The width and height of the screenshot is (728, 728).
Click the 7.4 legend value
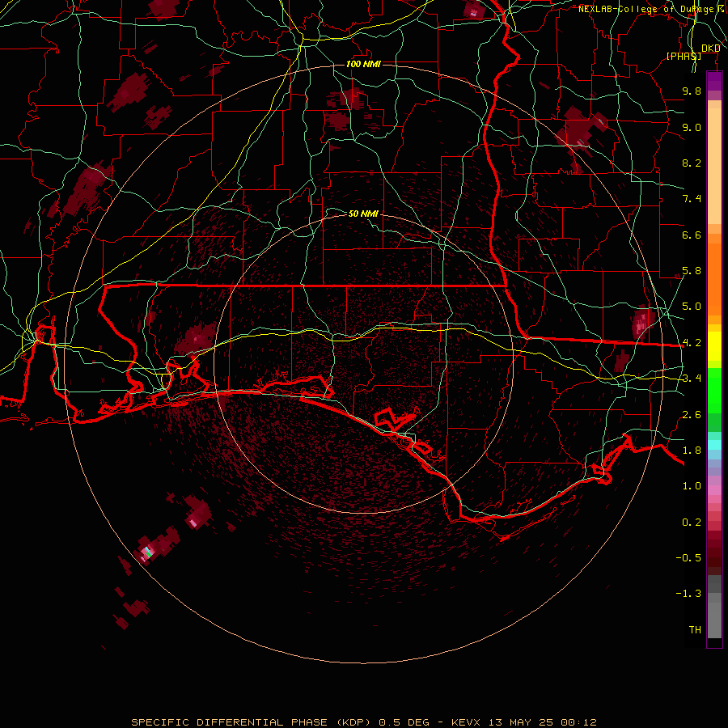[692, 199]
